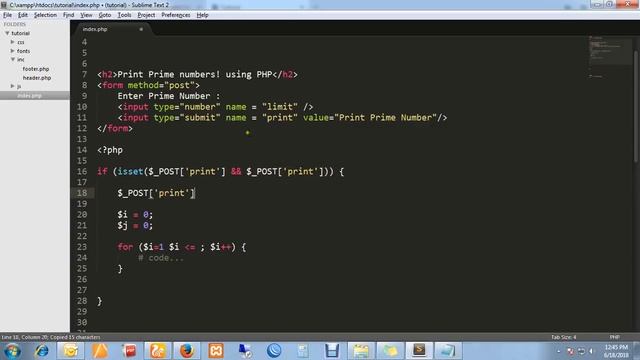This screenshot has height=360, width=640.
Task: Click the system tray volume icon
Action: [x=591, y=351]
